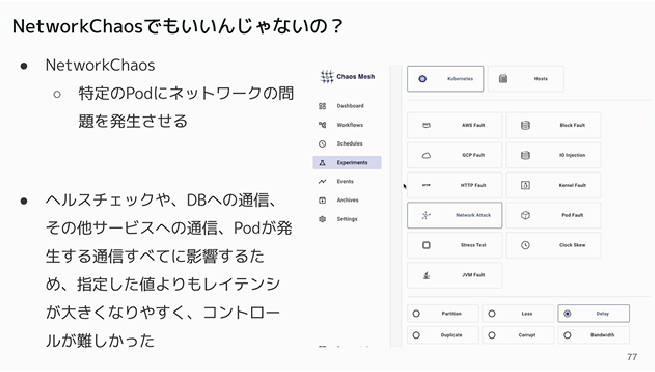Image resolution: width=655 pixels, height=372 pixels.
Task: Open Settings via its gear icon
Action: [x=322, y=219]
